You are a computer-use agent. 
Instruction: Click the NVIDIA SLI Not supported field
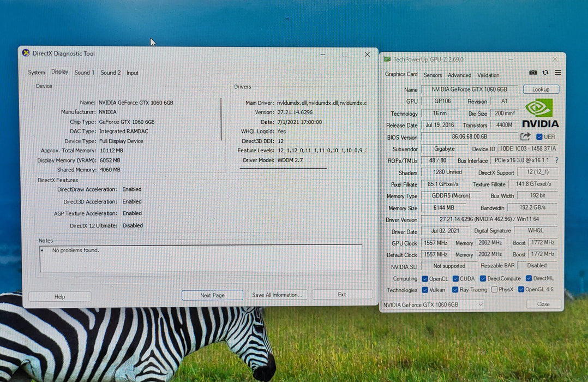click(x=449, y=266)
